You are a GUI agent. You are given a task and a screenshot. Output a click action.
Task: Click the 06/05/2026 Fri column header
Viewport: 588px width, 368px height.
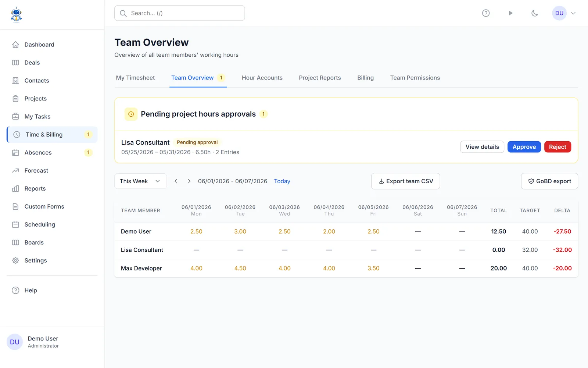tap(373, 210)
